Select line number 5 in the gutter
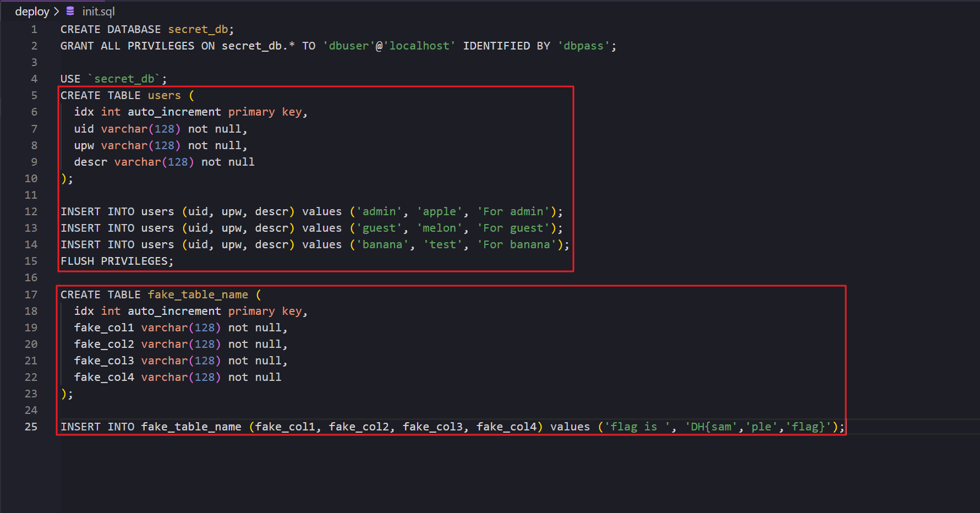This screenshot has height=513, width=980. coord(34,95)
